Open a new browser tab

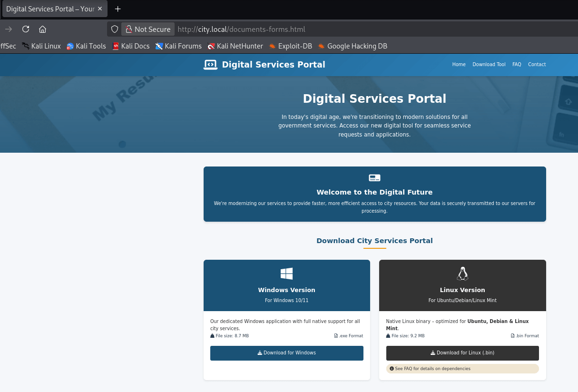click(x=118, y=9)
